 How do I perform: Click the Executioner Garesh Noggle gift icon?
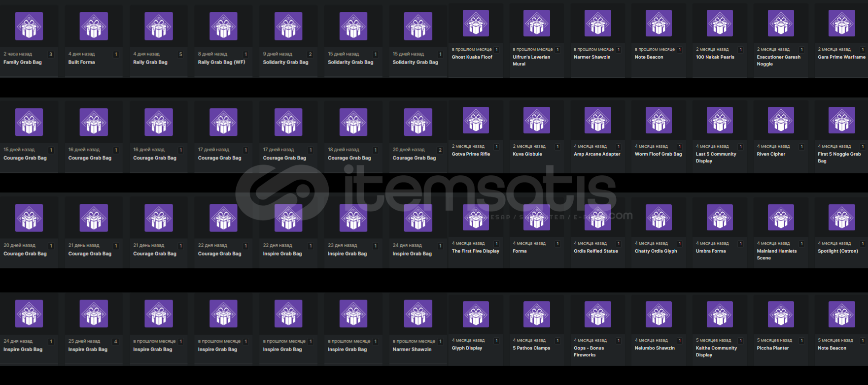(781, 23)
